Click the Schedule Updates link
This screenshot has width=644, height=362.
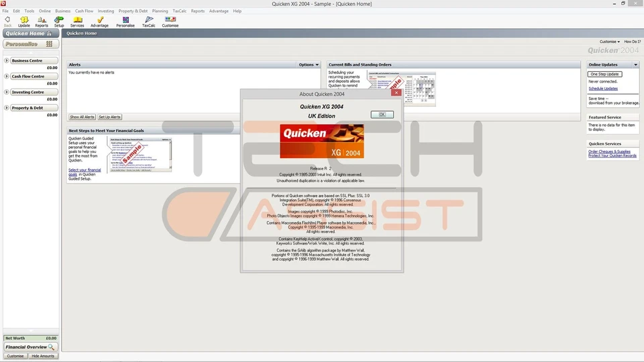[x=603, y=88]
